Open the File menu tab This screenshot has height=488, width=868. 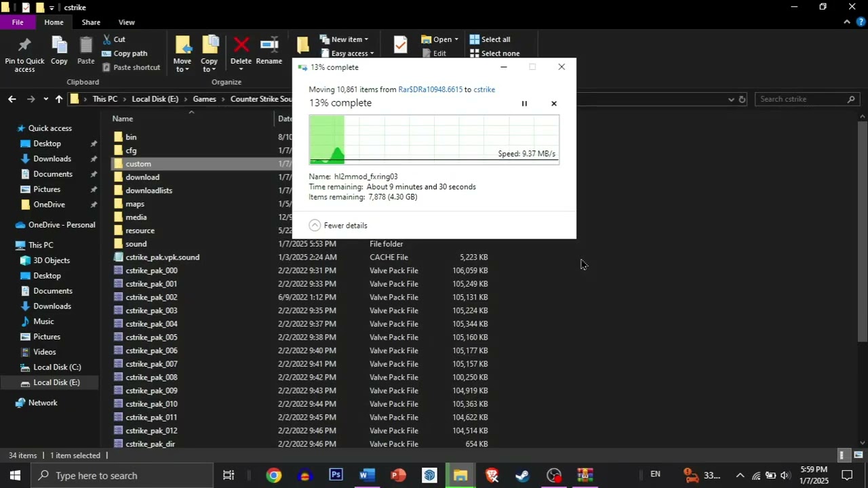tap(18, 22)
